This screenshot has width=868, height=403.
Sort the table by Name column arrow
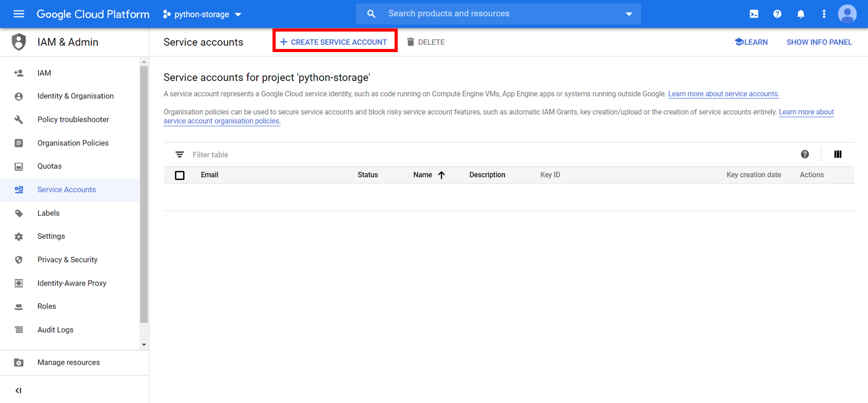[x=441, y=175]
